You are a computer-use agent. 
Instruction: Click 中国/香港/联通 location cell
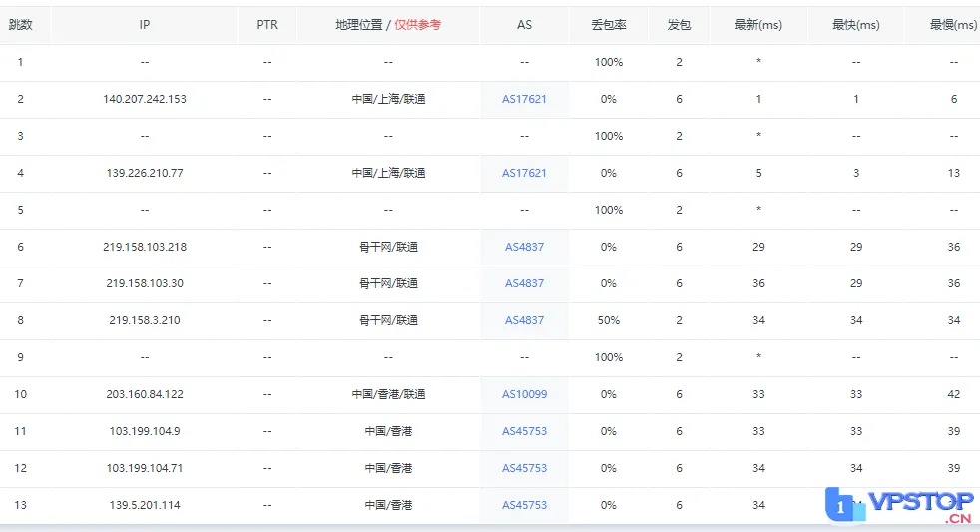tap(388, 394)
